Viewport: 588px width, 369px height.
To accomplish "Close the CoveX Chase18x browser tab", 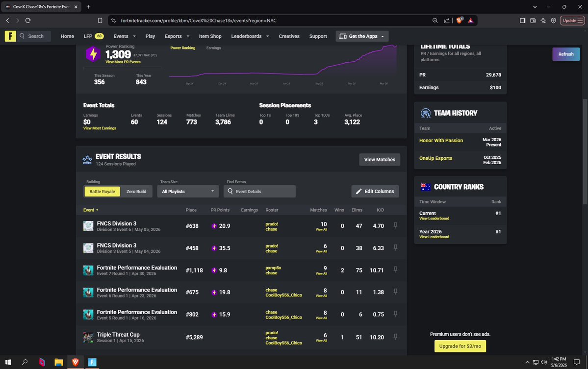I will pos(76,7).
